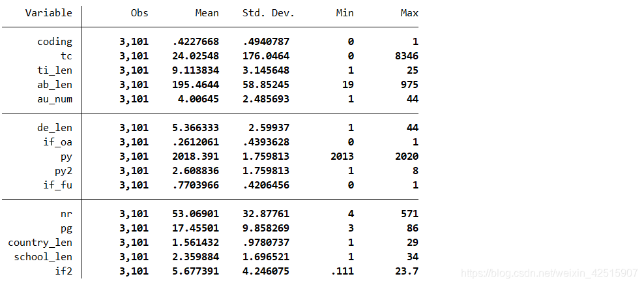Click the tc max value 8346
The image size is (644, 285).
pyautogui.click(x=407, y=56)
